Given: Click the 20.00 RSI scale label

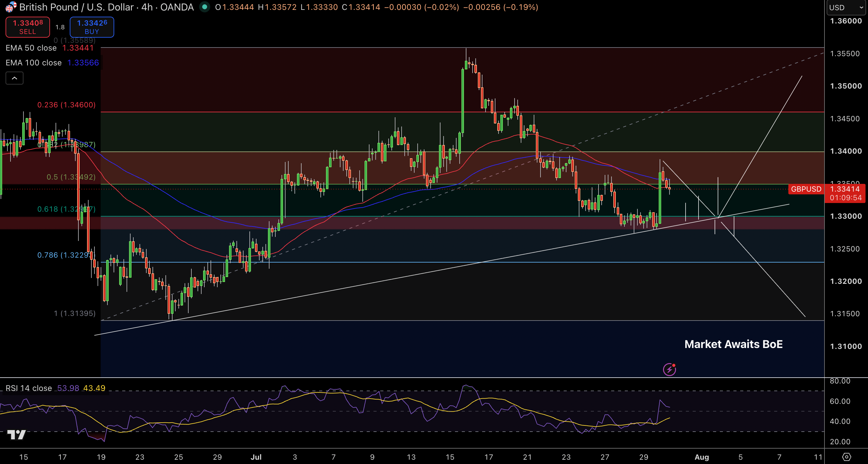Looking at the screenshot, I should (x=840, y=441).
